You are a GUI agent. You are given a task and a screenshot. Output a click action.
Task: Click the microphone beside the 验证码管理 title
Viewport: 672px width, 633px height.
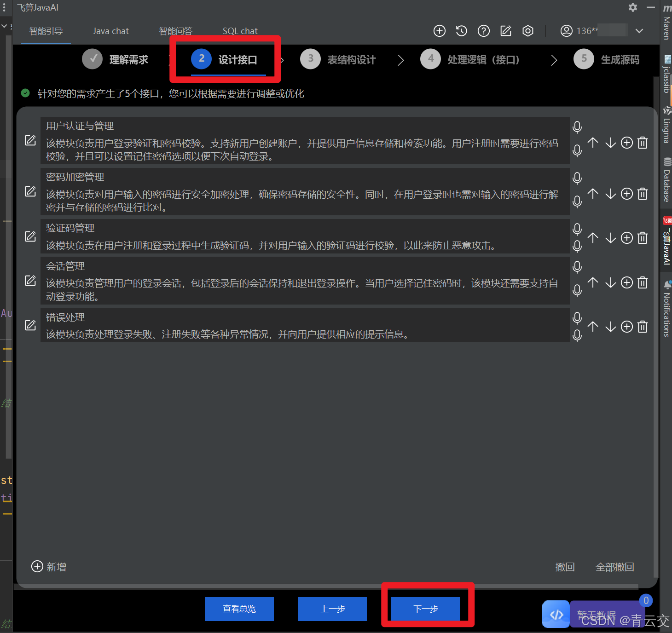coord(577,229)
